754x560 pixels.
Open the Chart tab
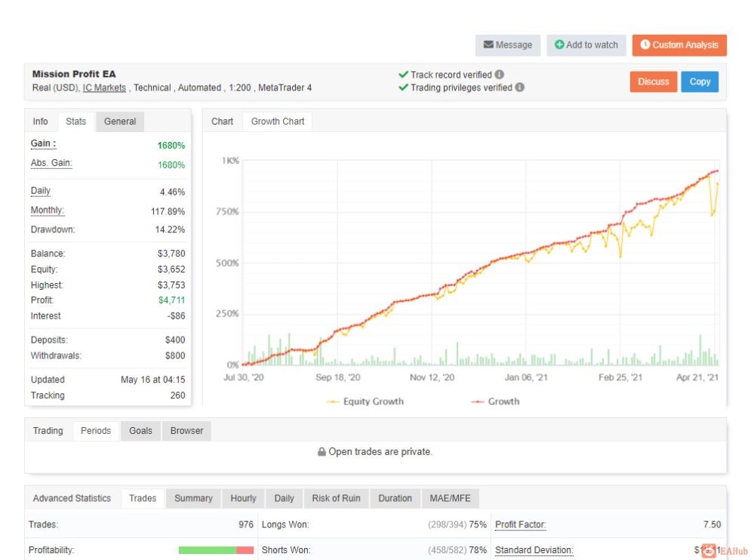coord(222,122)
